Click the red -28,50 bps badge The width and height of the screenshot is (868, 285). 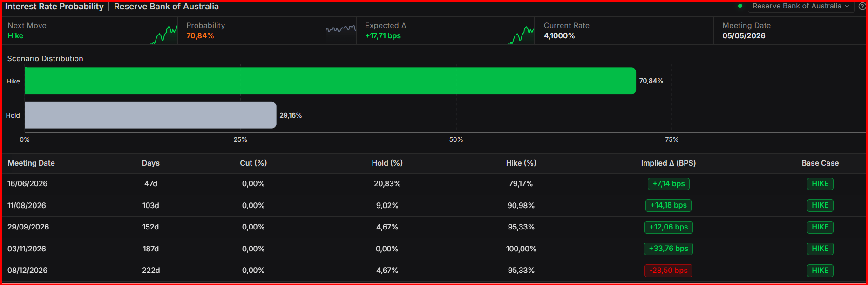coord(668,271)
